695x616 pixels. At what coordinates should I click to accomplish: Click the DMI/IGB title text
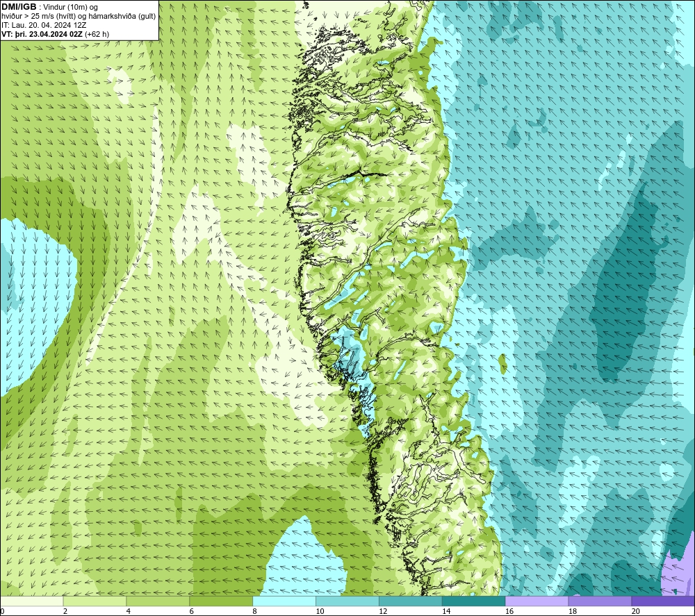[19, 7]
